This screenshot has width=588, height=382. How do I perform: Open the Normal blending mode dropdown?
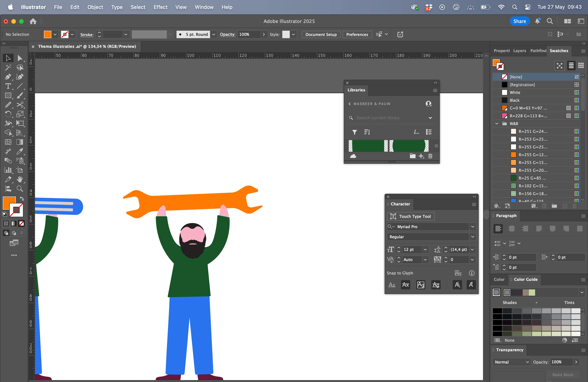coord(511,362)
